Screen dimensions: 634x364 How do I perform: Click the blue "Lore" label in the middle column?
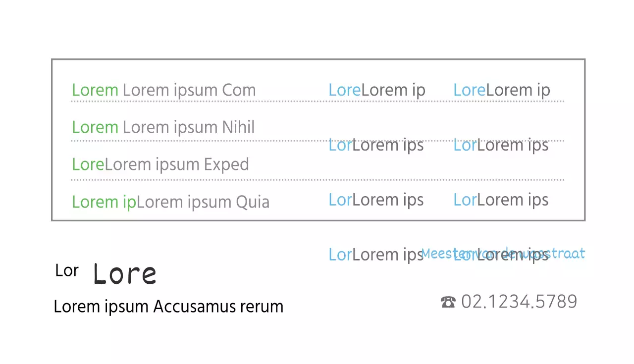tap(345, 90)
